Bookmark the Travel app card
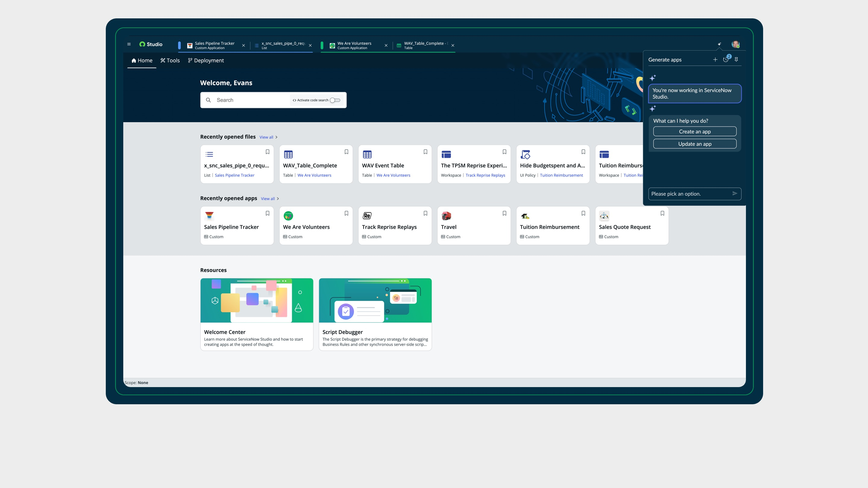 (504, 213)
